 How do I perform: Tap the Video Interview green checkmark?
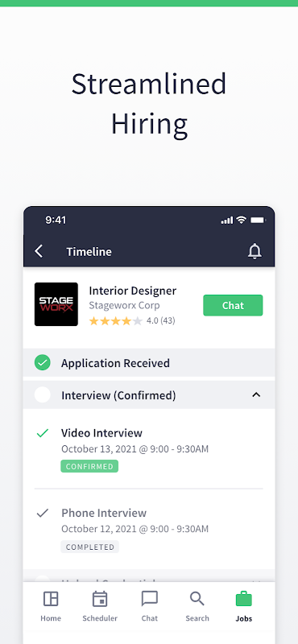(x=43, y=433)
